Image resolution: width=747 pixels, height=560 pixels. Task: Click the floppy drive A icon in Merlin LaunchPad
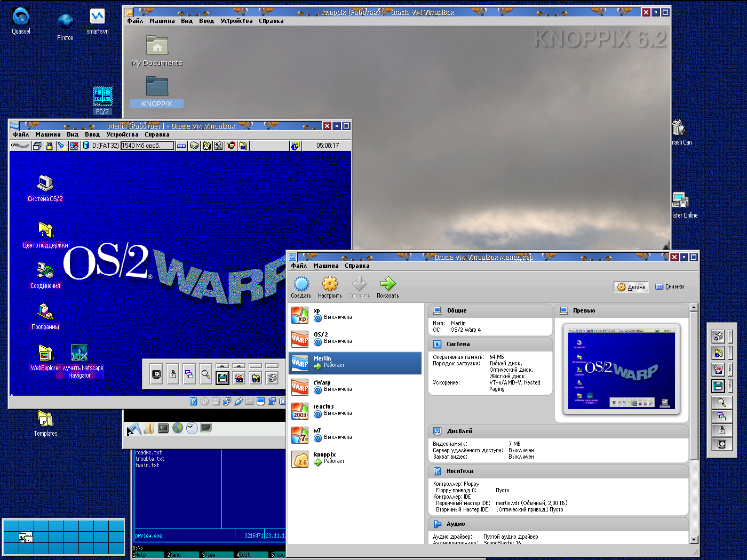tap(222, 378)
